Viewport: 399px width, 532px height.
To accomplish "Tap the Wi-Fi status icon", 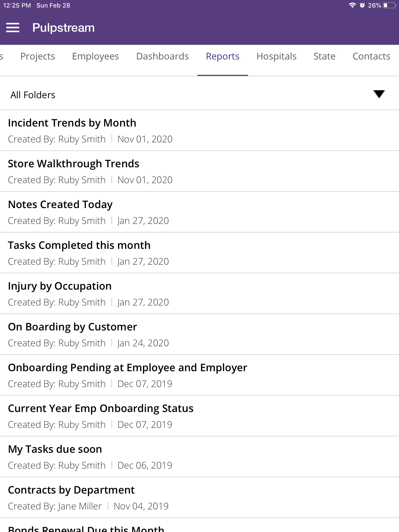I will pyautogui.click(x=352, y=5).
